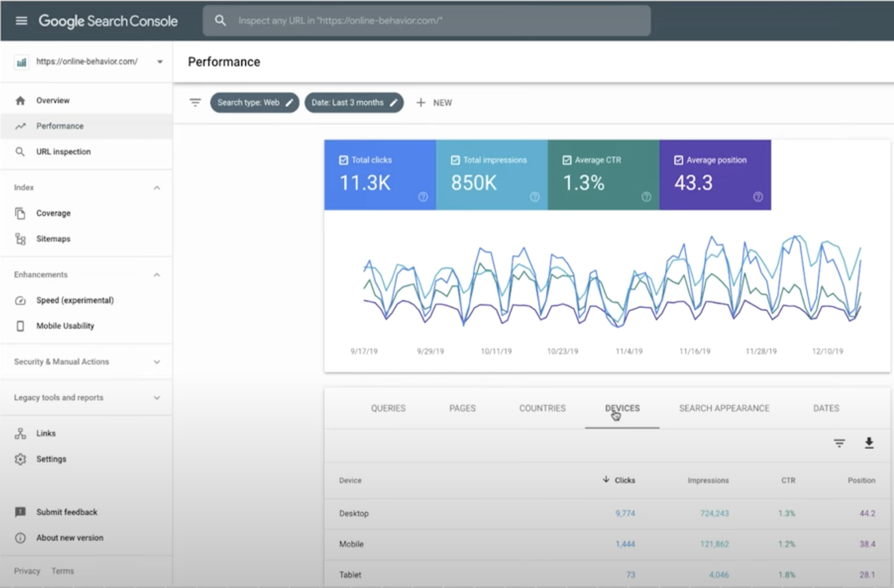Click the About new version info icon

pos(20,538)
